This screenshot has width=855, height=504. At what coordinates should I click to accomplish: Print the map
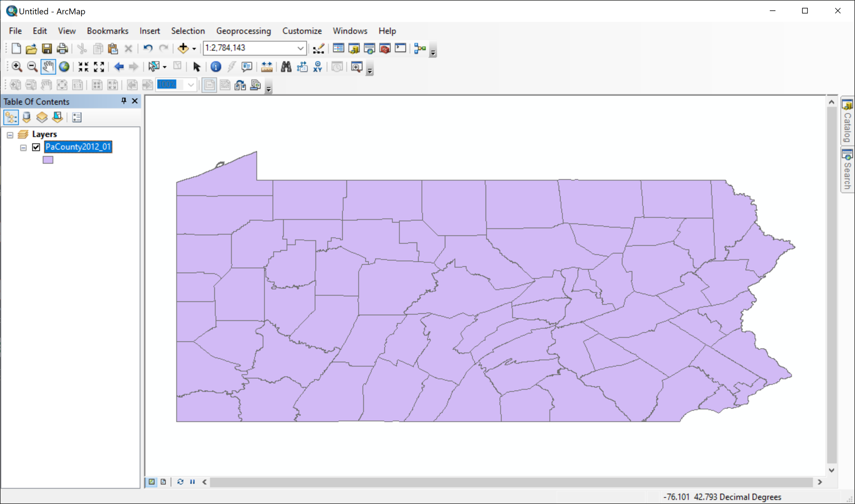point(62,49)
